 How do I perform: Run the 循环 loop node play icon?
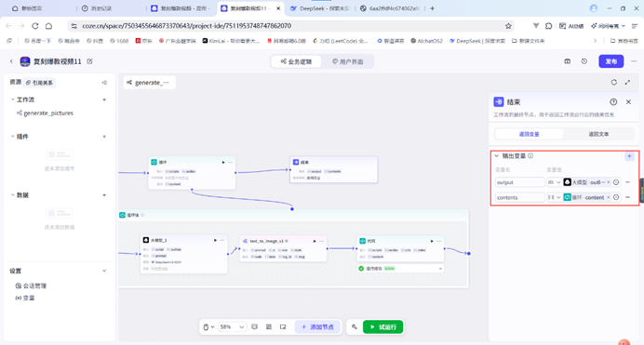(223, 162)
